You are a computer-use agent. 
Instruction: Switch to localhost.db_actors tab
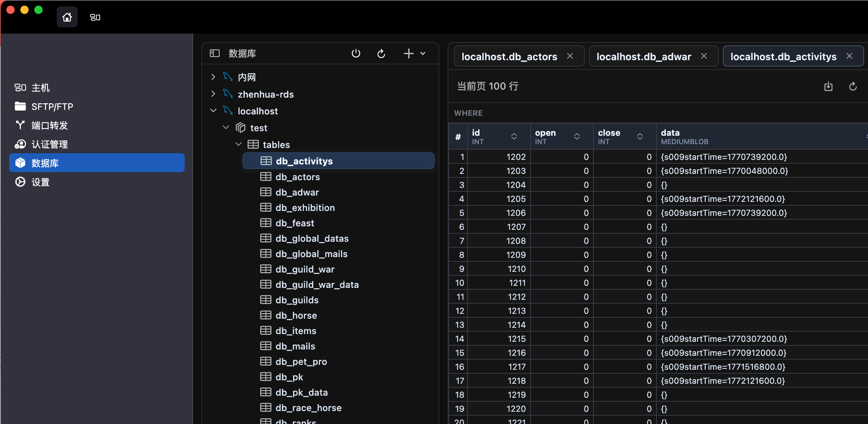click(509, 56)
